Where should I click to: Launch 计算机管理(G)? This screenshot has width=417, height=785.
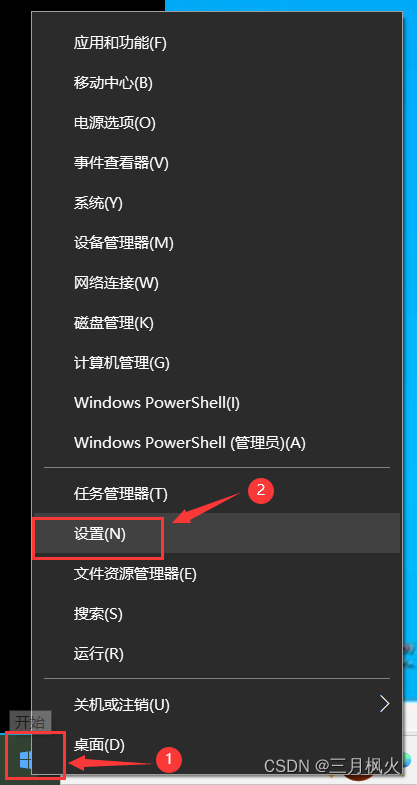point(122,363)
